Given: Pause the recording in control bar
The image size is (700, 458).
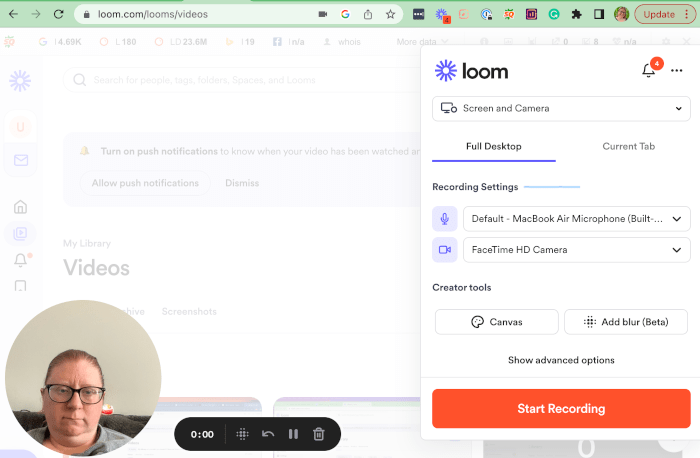Looking at the screenshot, I should tap(293, 434).
